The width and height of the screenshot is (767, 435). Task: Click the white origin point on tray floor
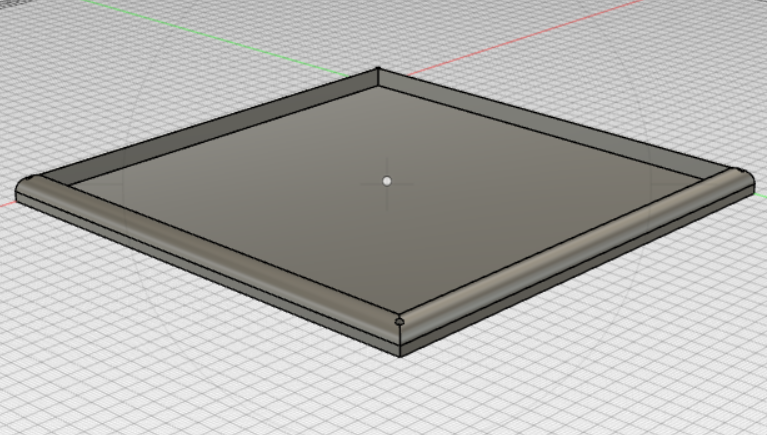[x=387, y=182]
